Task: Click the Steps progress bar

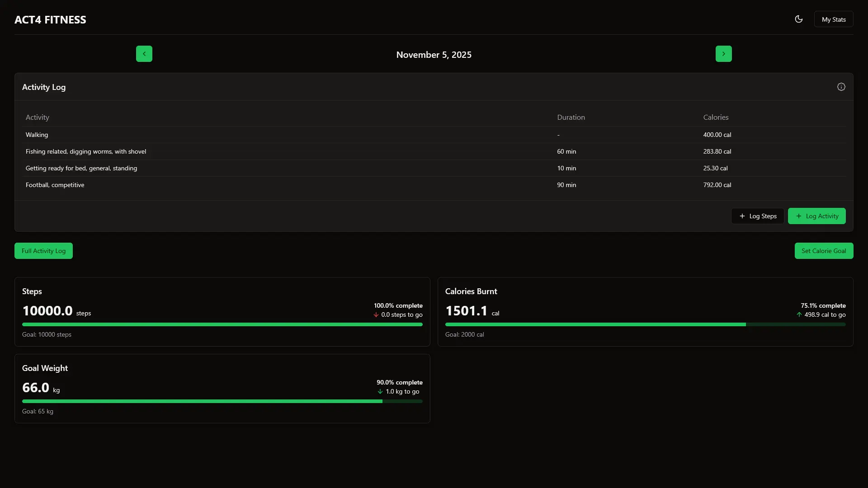Action: pos(222,324)
